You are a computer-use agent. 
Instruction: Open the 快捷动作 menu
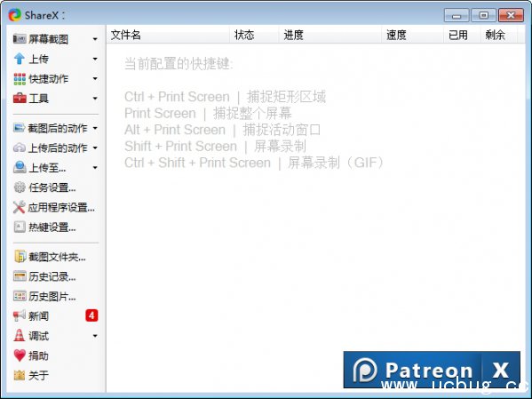coord(56,79)
